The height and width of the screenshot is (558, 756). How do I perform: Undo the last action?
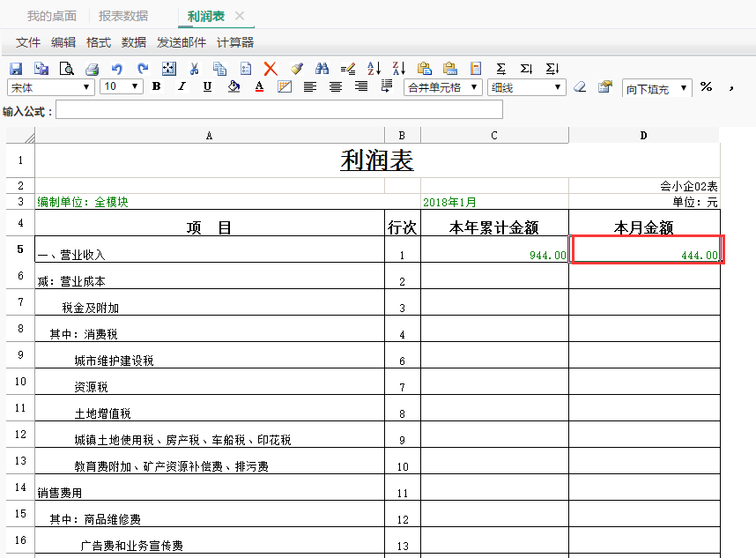click(x=117, y=69)
